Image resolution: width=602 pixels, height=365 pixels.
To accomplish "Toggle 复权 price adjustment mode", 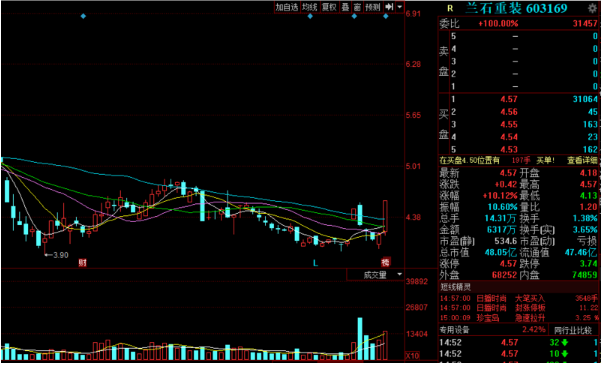I will pos(329,7).
